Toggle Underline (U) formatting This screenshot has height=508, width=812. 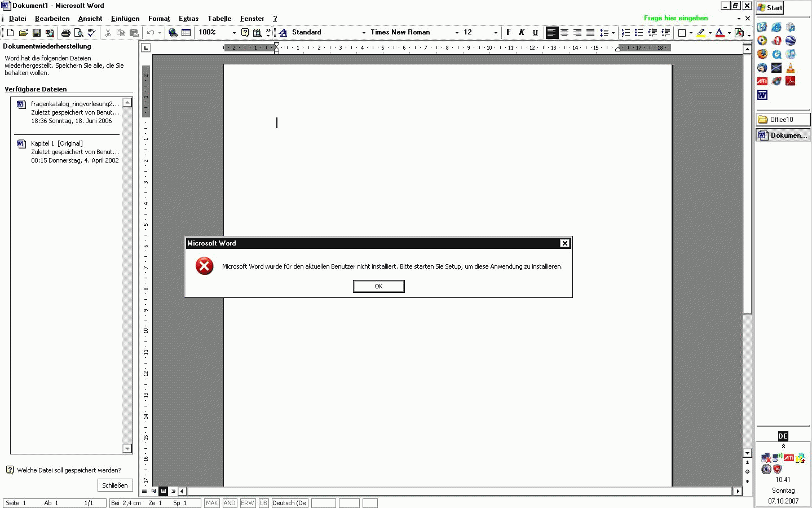pyautogui.click(x=535, y=33)
